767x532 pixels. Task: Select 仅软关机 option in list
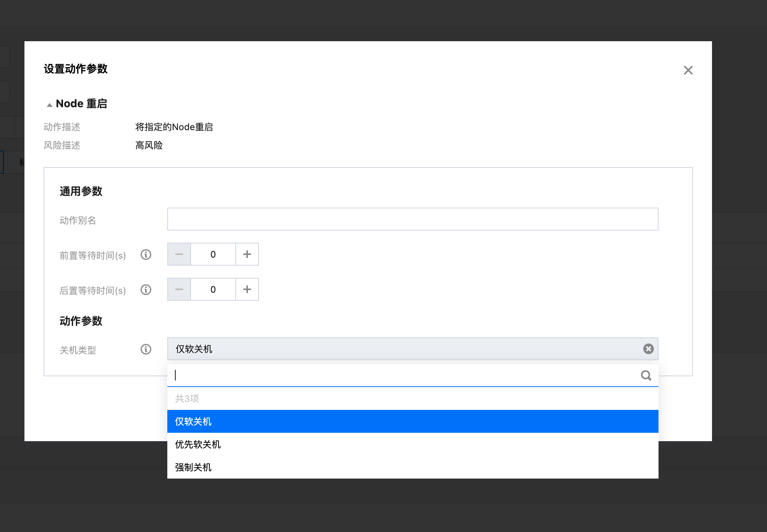click(x=413, y=421)
